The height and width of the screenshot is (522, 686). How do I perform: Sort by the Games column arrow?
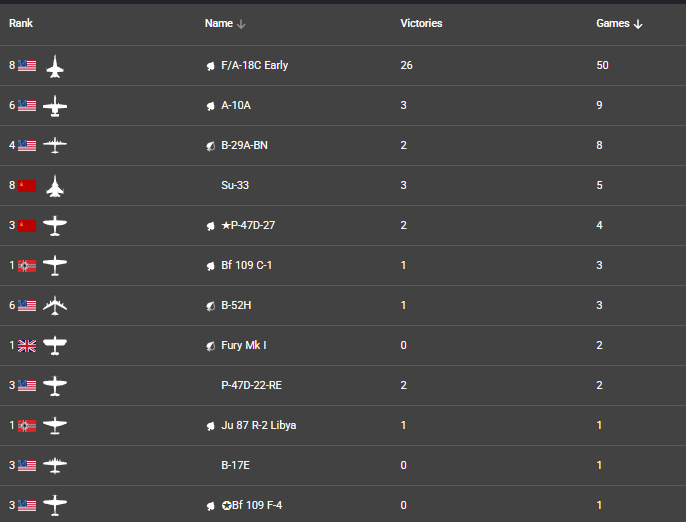click(638, 24)
